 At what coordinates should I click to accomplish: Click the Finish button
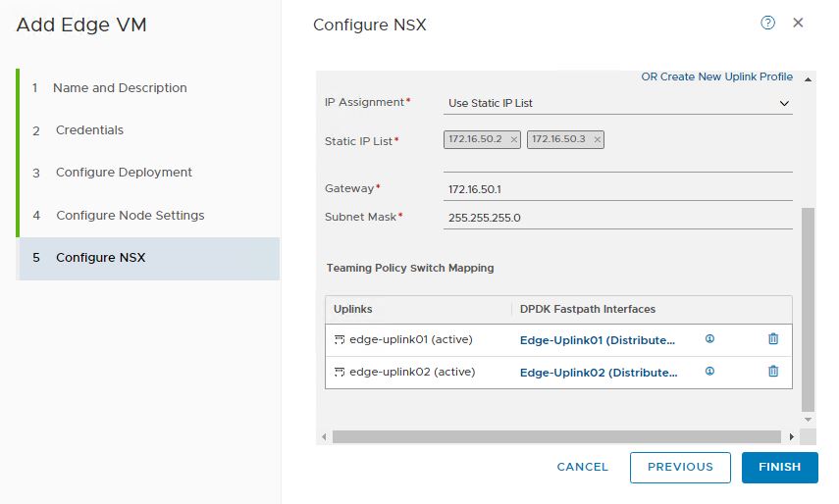tap(779, 468)
